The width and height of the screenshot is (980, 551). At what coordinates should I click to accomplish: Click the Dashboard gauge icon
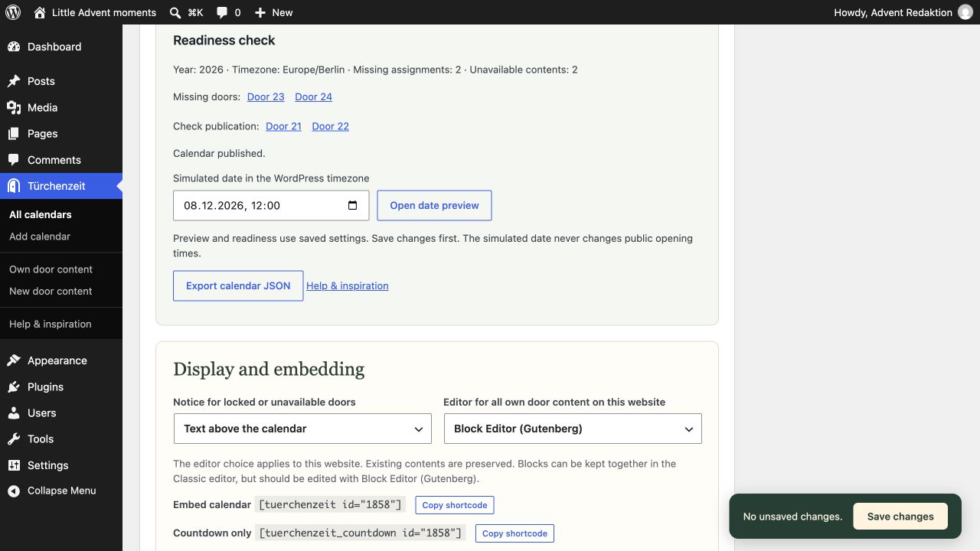pyautogui.click(x=14, y=47)
